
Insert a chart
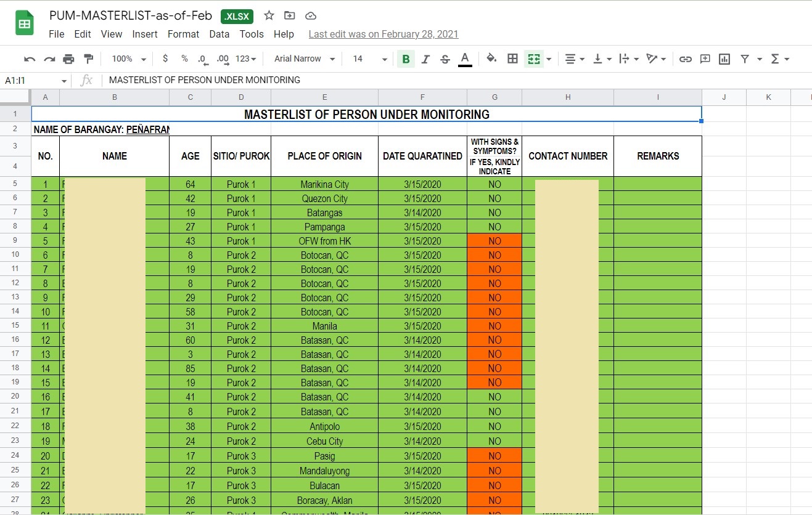coord(724,59)
